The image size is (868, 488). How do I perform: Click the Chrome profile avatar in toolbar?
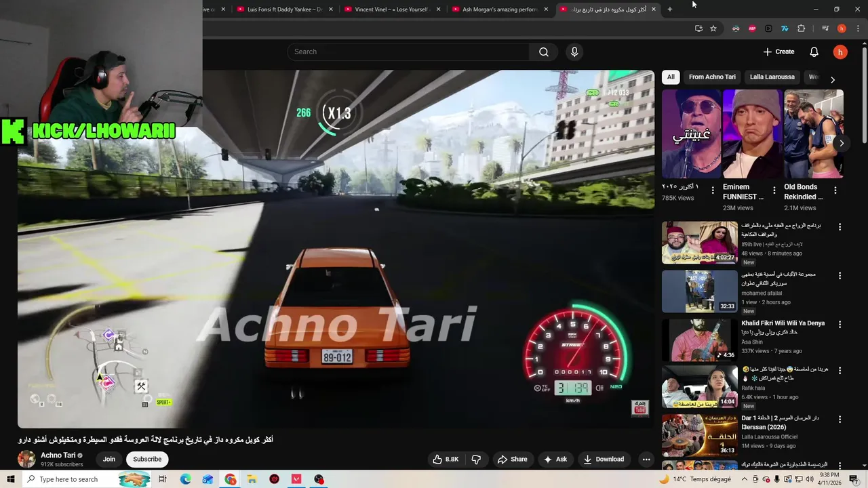point(842,28)
